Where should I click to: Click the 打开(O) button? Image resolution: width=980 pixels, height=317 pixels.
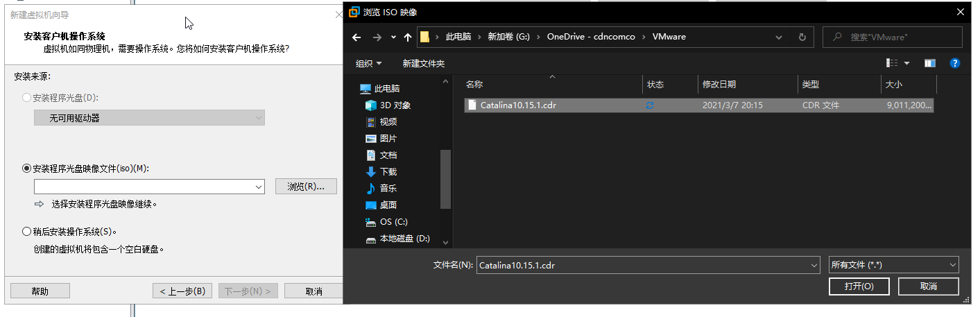click(858, 286)
